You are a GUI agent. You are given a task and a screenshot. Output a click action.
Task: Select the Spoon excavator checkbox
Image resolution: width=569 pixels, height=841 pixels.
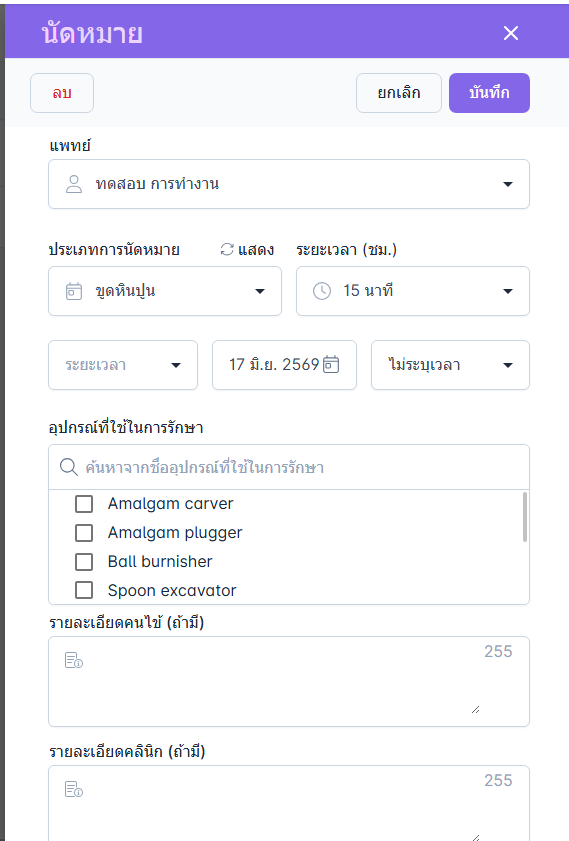(84, 590)
